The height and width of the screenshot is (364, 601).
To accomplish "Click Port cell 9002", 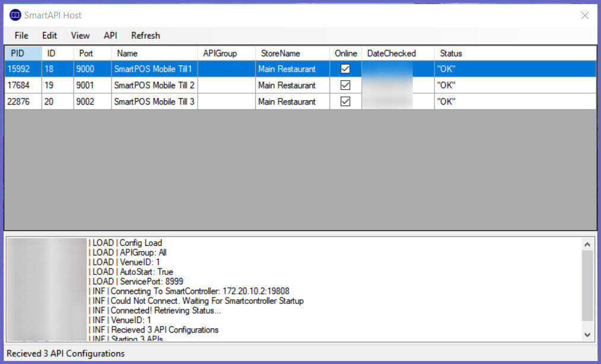I will coord(93,102).
